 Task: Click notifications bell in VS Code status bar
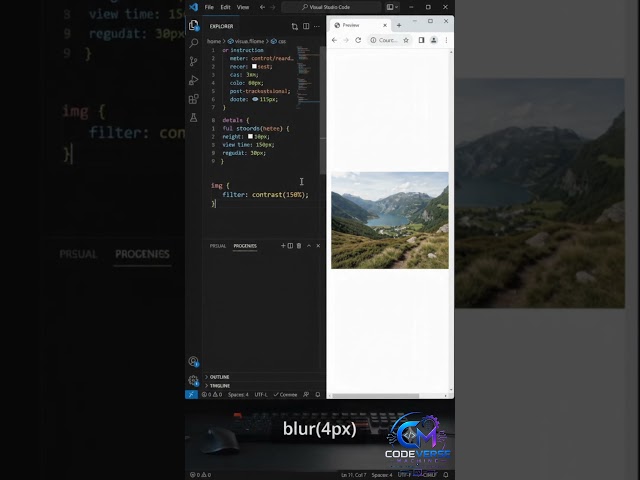tap(318, 394)
